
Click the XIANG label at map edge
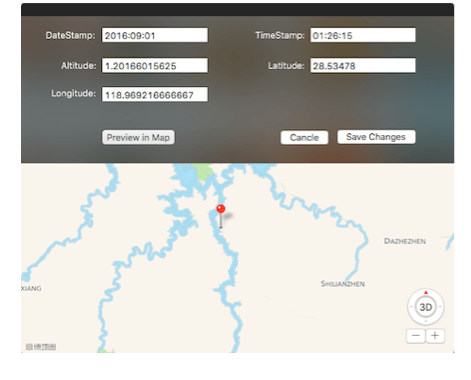coord(31,288)
